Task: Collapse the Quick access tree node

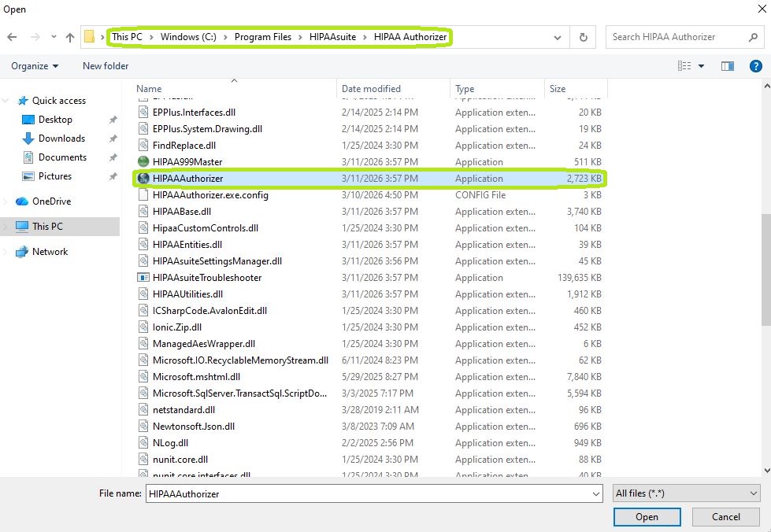Action: pyautogui.click(x=6, y=101)
